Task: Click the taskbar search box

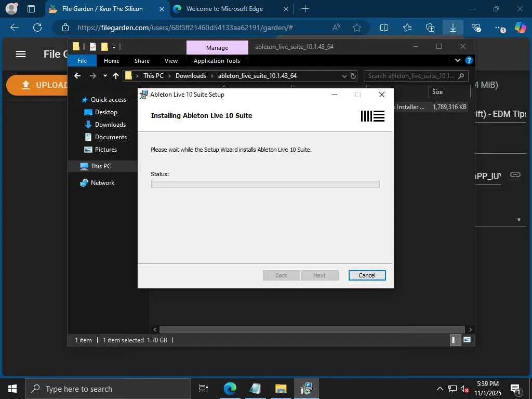Action: point(108,389)
